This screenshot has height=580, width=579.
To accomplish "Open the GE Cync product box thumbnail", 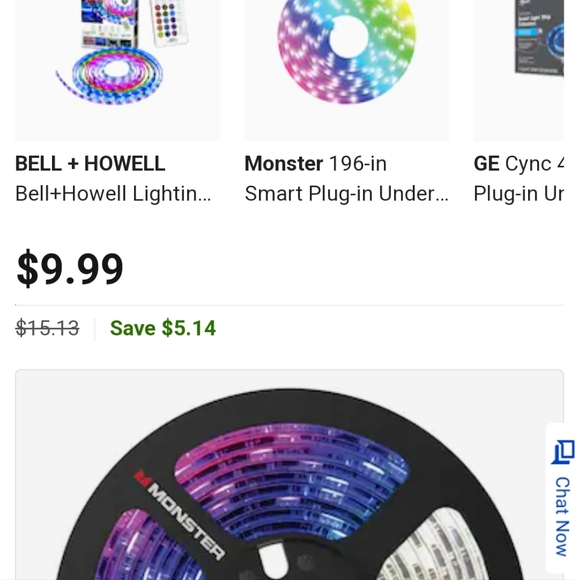I will 519,70.
